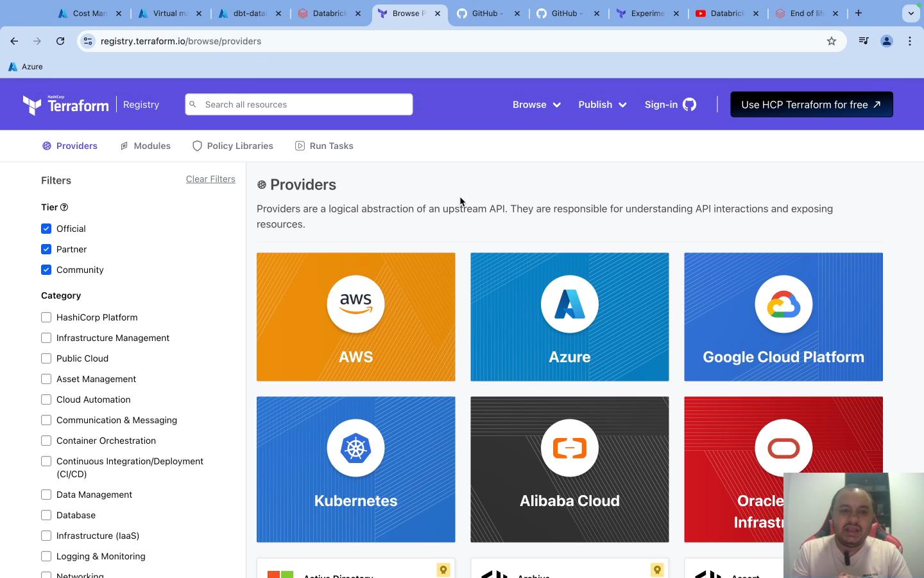Switch to the Modules tab
The image size is (924, 578).
click(145, 146)
